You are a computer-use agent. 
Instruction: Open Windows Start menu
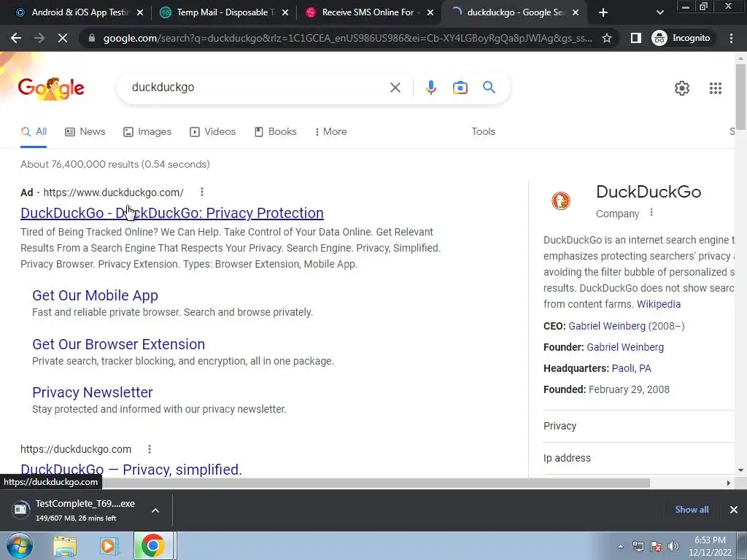coord(19,545)
